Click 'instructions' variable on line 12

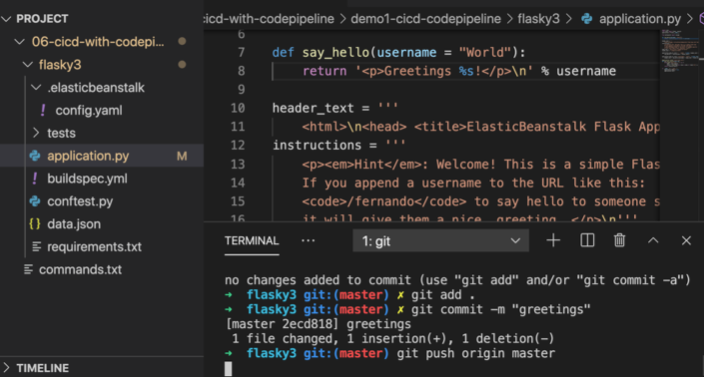[x=317, y=145]
